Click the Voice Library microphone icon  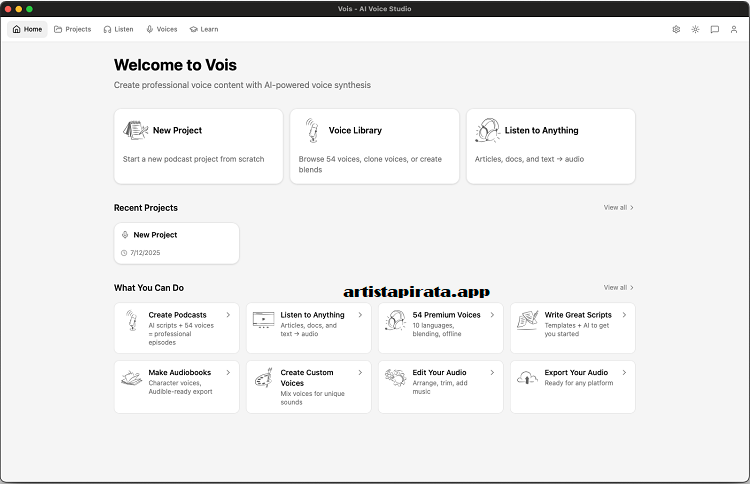(312, 130)
